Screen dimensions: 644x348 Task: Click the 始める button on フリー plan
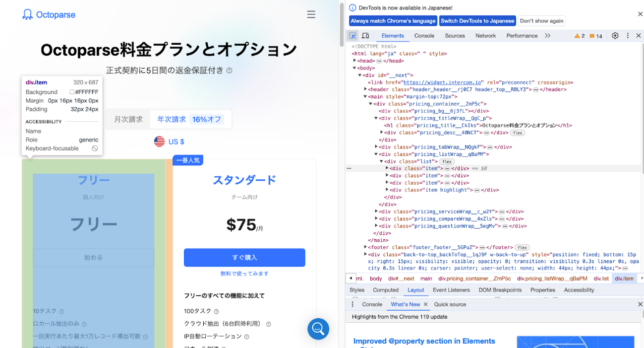click(x=94, y=258)
